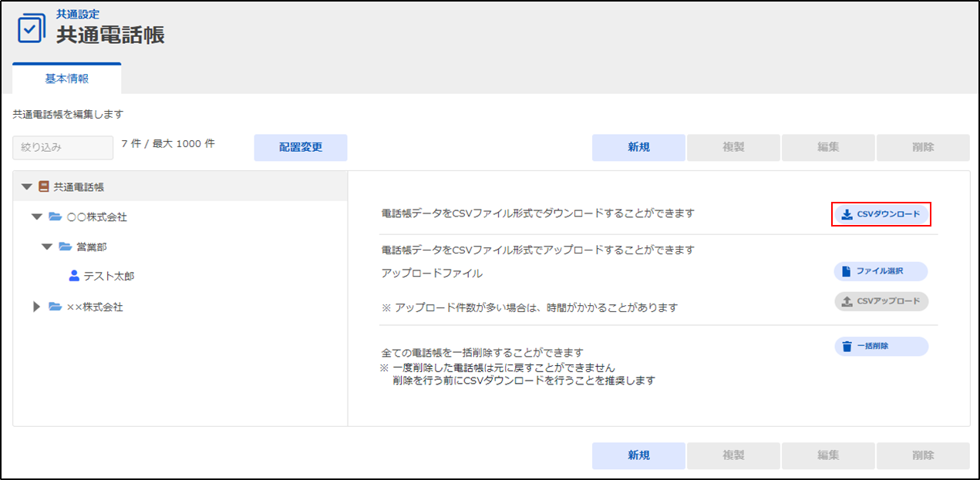Click the book icon beside 共通電話帳 root

[44, 186]
